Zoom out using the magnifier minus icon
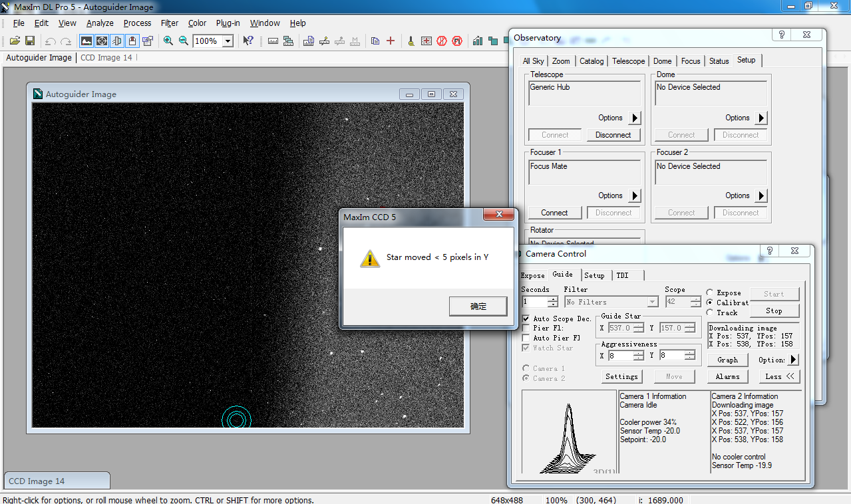851x504 pixels. [x=184, y=41]
